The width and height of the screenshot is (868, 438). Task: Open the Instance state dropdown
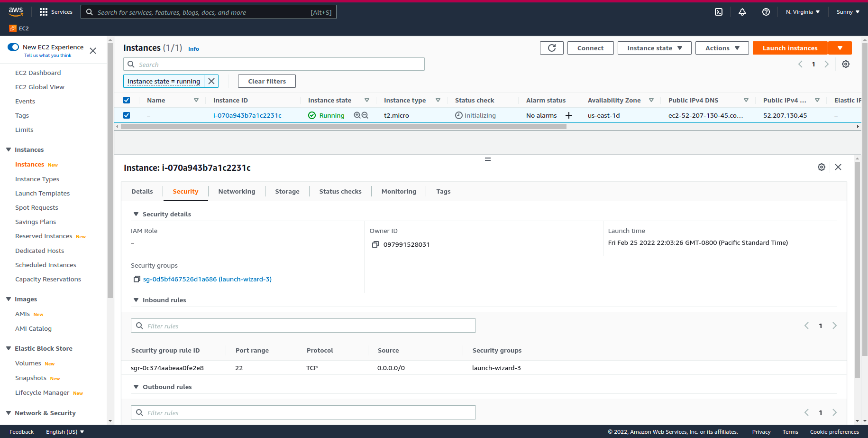click(x=655, y=48)
